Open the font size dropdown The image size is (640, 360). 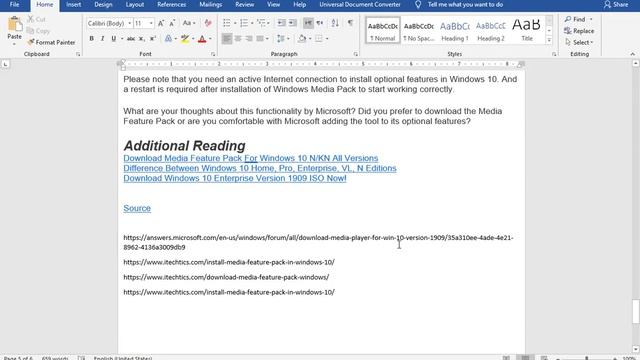151,24
